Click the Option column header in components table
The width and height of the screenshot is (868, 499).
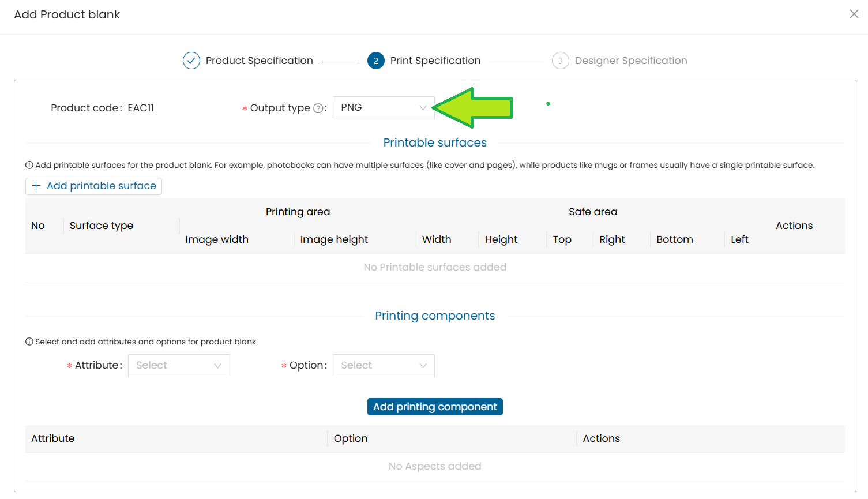coord(351,438)
